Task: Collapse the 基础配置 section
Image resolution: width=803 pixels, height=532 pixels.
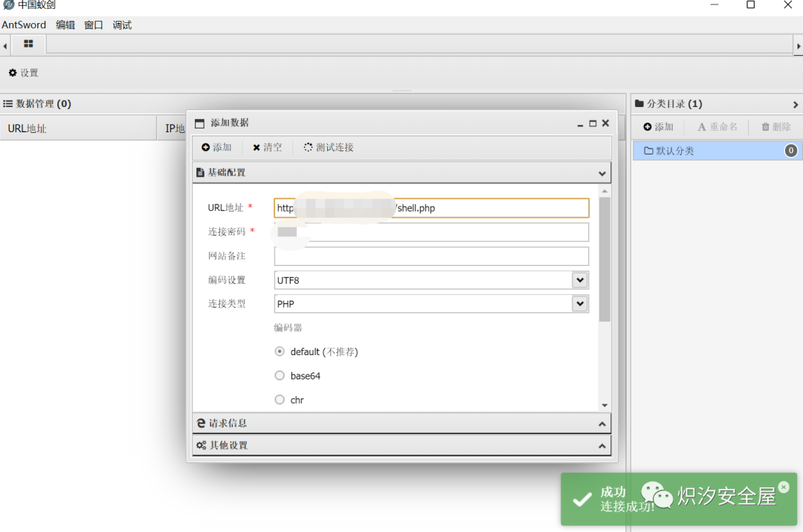Action: 602,173
